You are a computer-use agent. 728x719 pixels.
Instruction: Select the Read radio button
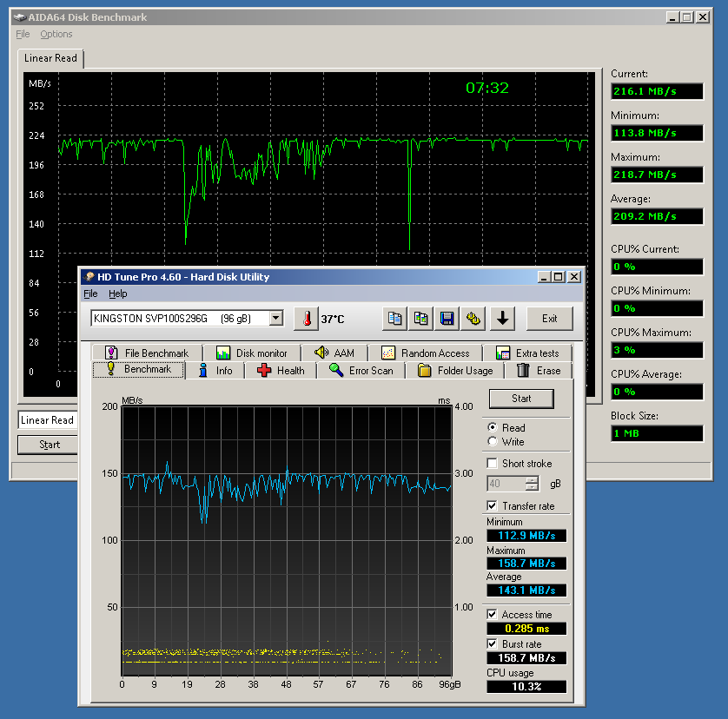[493, 427]
